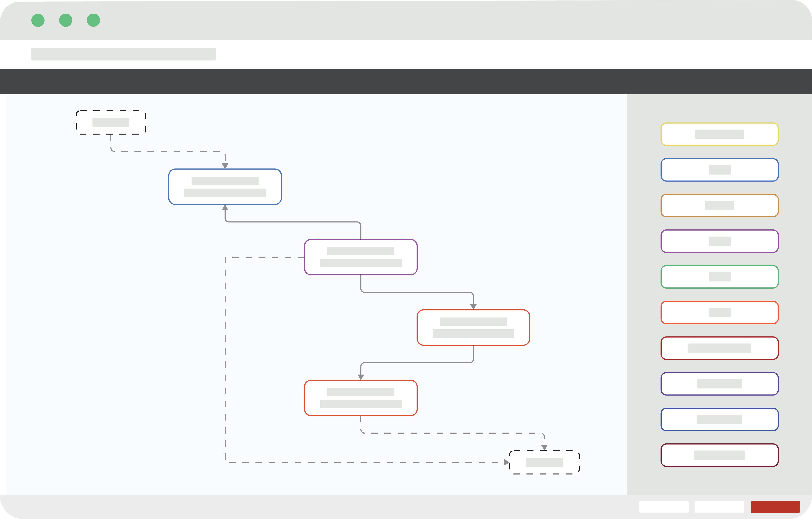Viewport: 812px width, 519px height.
Task: Click the purple-bordered palette block in sidebar
Action: [719, 241]
